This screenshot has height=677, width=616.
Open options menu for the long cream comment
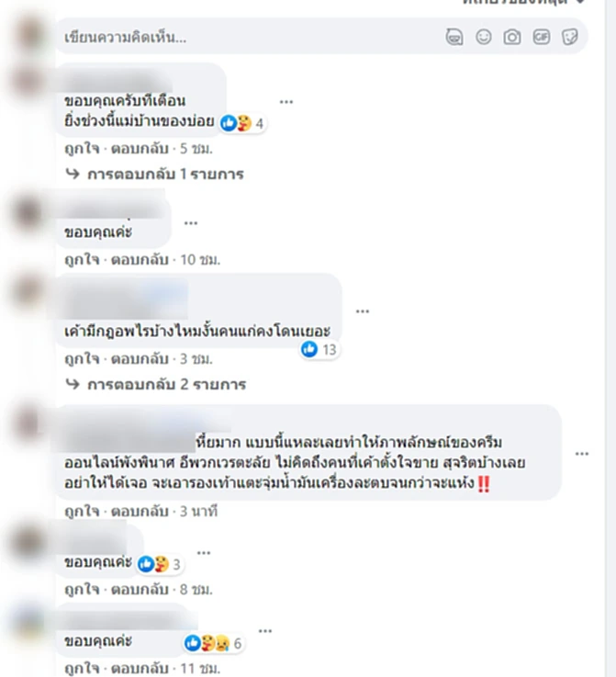point(582,454)
